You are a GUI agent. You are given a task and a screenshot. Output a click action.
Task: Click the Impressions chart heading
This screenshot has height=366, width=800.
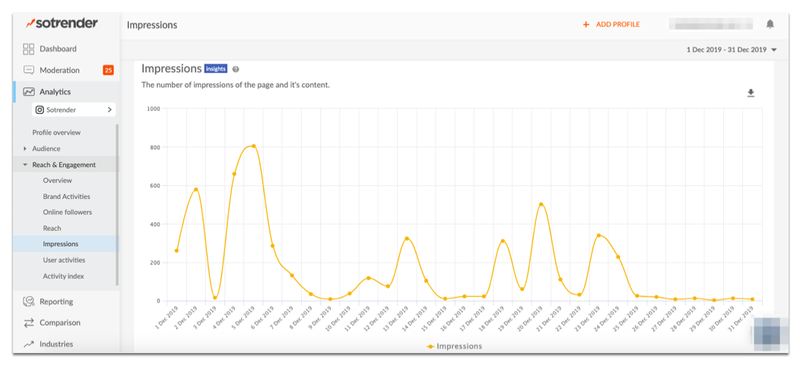pyautogui.click(x=171, y=68)
